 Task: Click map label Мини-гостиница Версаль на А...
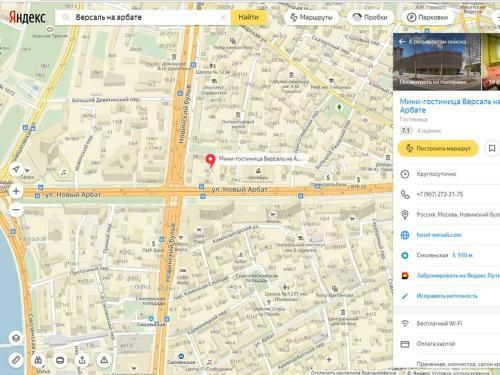[x=260, y=159]
